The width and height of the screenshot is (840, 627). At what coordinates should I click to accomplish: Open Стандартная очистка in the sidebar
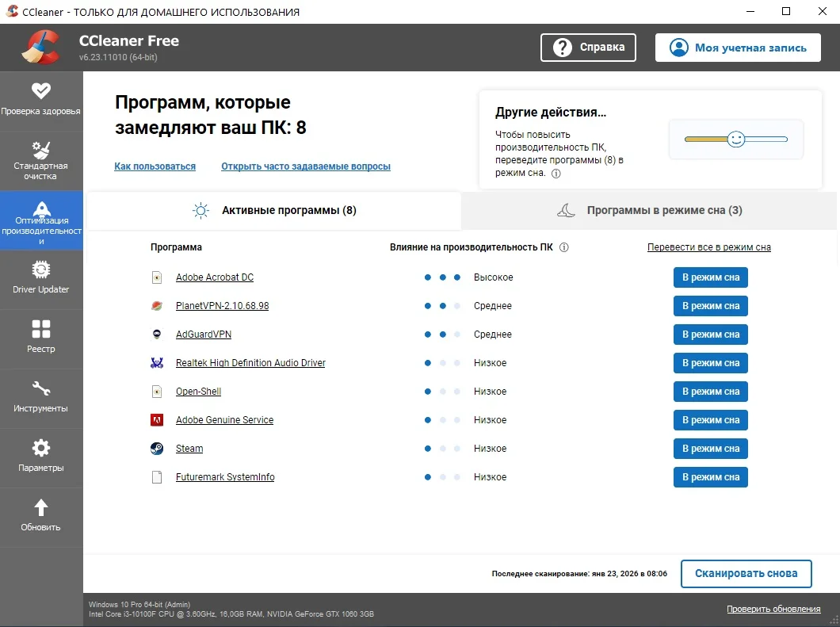click(41, 160)
